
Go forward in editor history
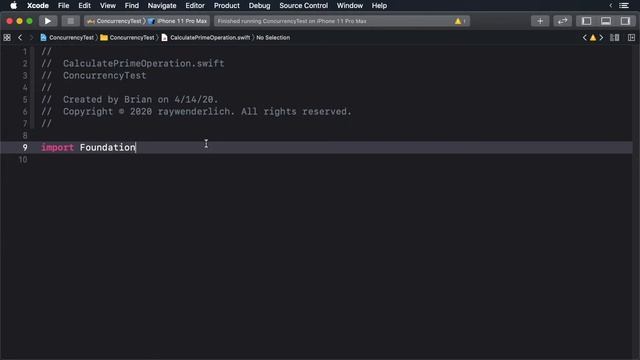point(31,38)
